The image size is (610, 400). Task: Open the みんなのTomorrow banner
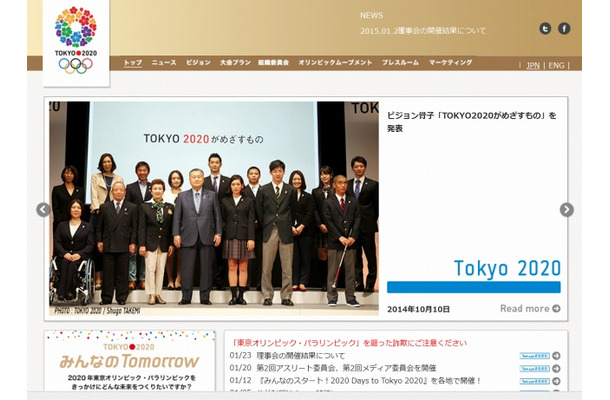point(130,361)
